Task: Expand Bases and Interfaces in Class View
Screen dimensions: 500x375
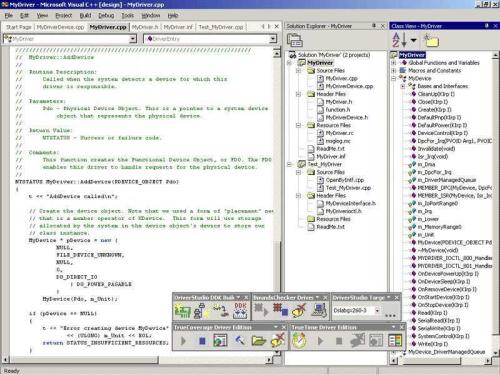Action: click(x=403, y=86)
